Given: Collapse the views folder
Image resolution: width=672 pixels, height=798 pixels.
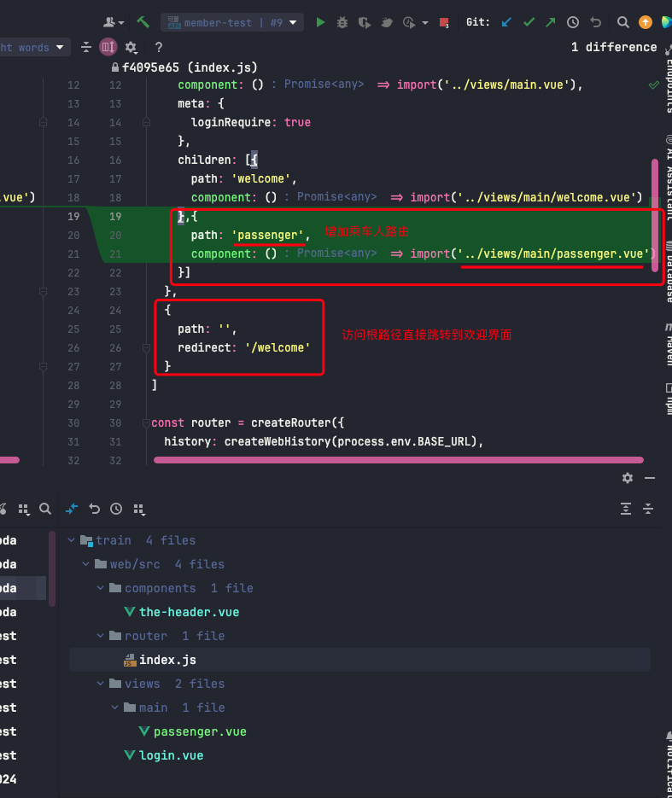Looking at the screenshot, I should (x=100, y=684).
